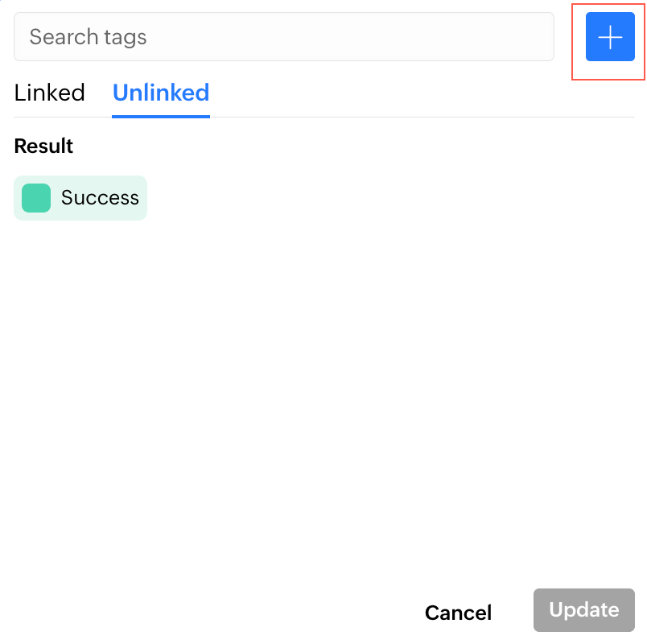Create a new tag with the plus button
The height and width of the screenshot is (644, 647).
[610, 37]
